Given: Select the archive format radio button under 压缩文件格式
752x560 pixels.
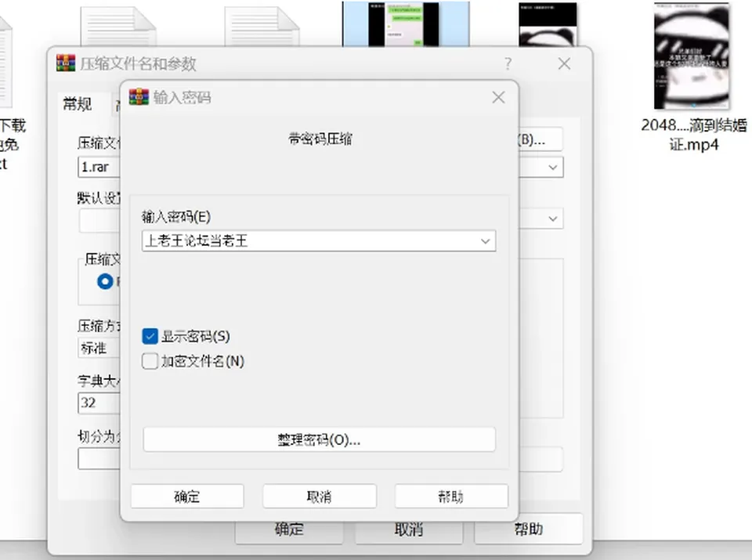Looking at the screenshot, I should coord(105,281).
